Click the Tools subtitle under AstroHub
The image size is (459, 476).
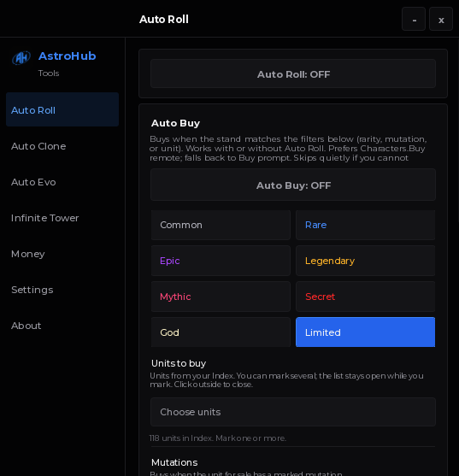[49, 73]
